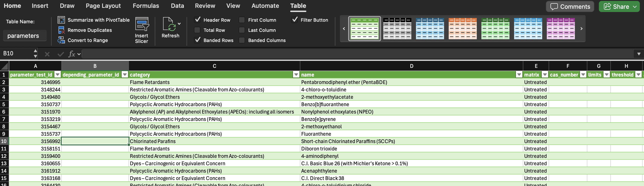Open the category column filter dropdown

pyautogui.click(x=296, y=74)
